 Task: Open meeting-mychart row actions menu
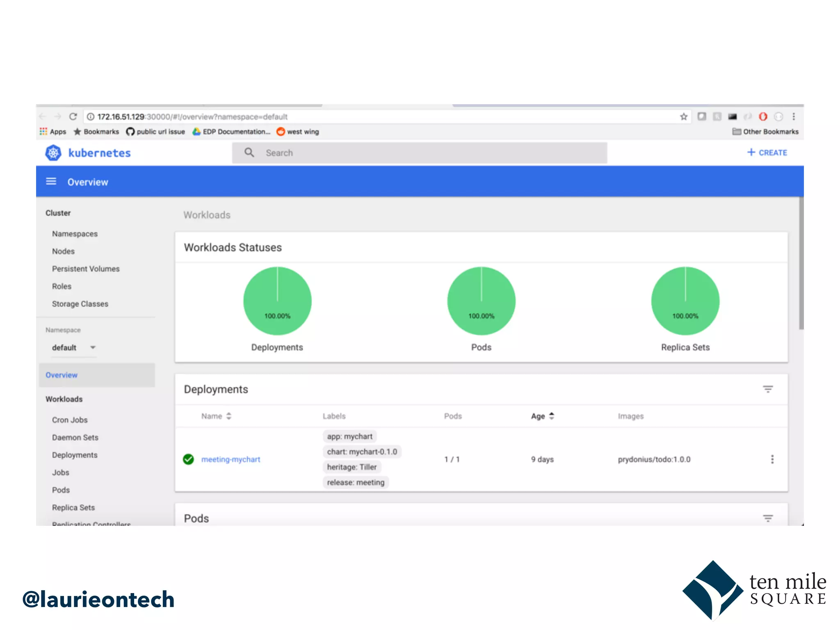772,459
